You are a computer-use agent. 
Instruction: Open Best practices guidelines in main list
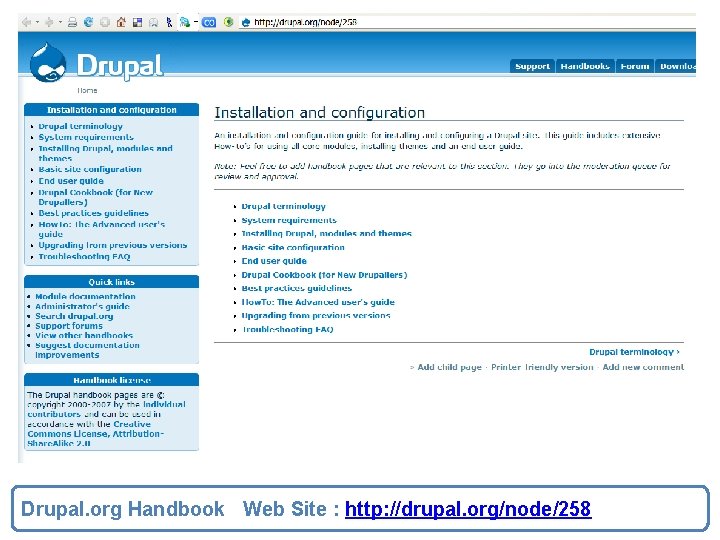click(297, 288)
